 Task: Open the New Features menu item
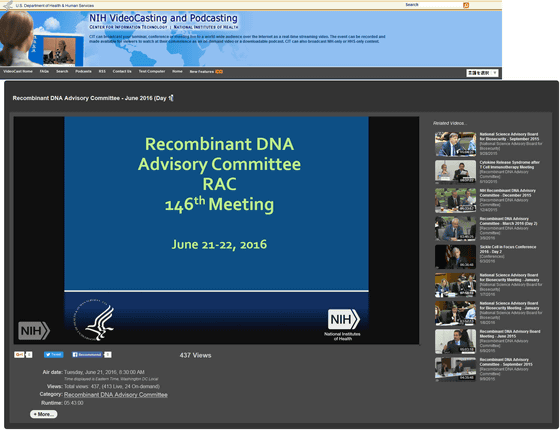click(202, 72)
